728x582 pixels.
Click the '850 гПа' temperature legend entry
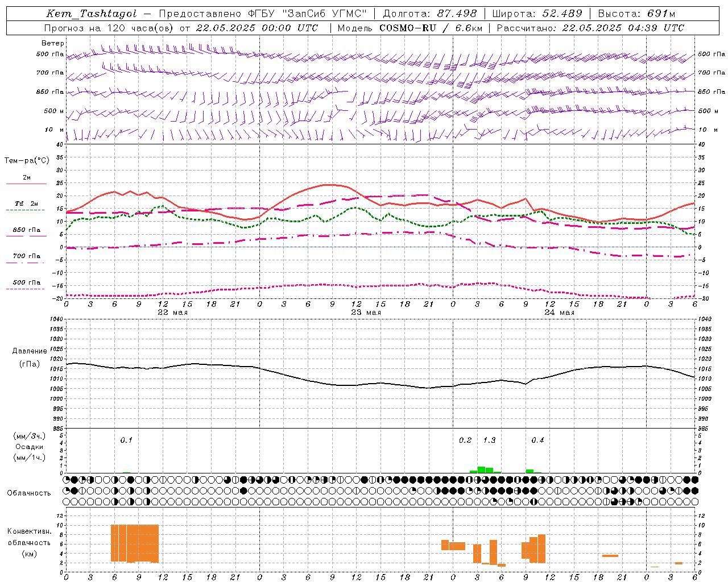(27, 230)
